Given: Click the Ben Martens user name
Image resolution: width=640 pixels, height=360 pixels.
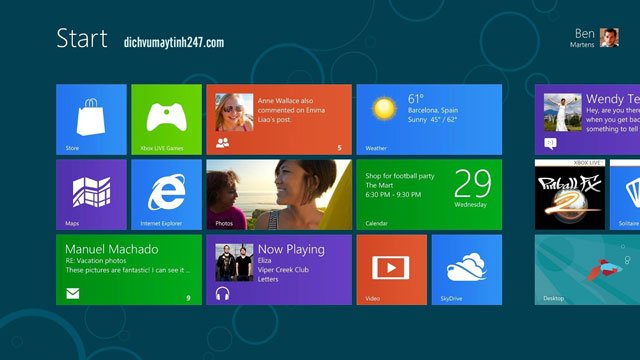Looking at the screenshot, I should click(582, 38).
